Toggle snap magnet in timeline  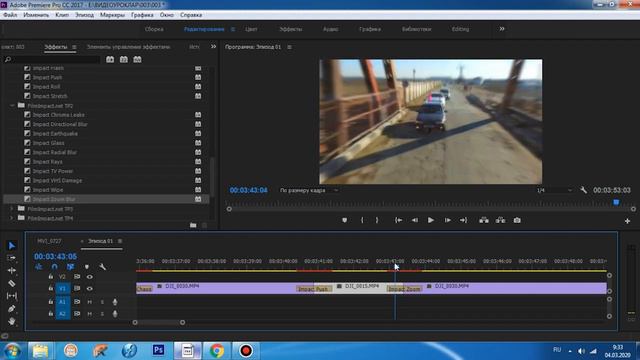54,267
